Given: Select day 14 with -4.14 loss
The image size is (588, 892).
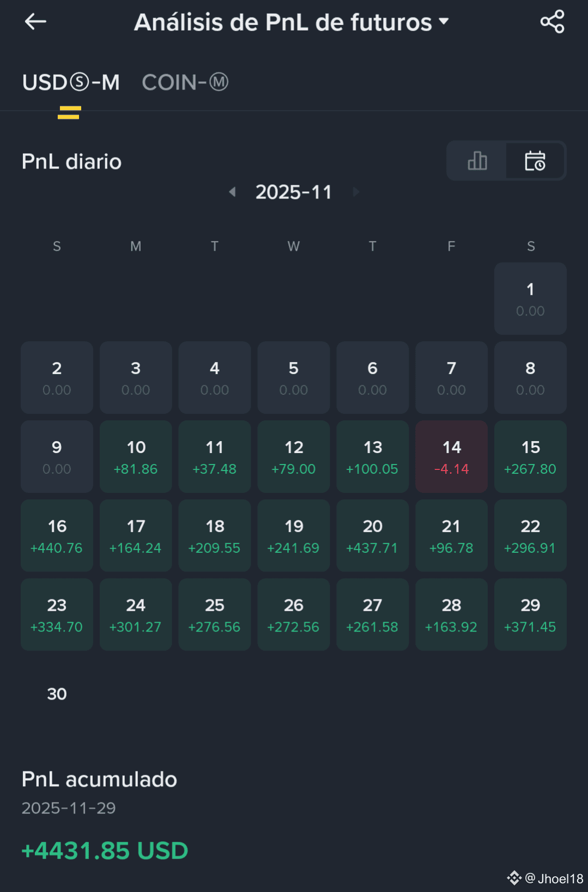Looking at the screenshot, I should (x=451, y=457).
